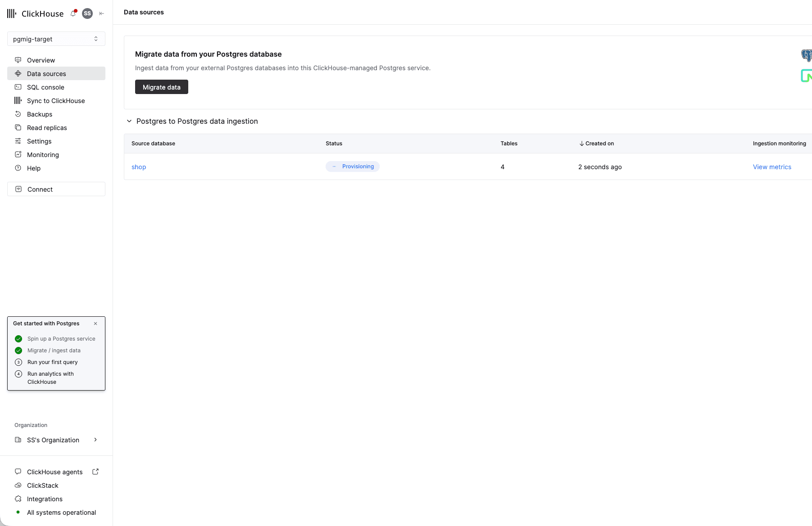The width and height of the screenshot is (812, 526).
Task: Click the SQL console icon
Action: tap(18, 87)
